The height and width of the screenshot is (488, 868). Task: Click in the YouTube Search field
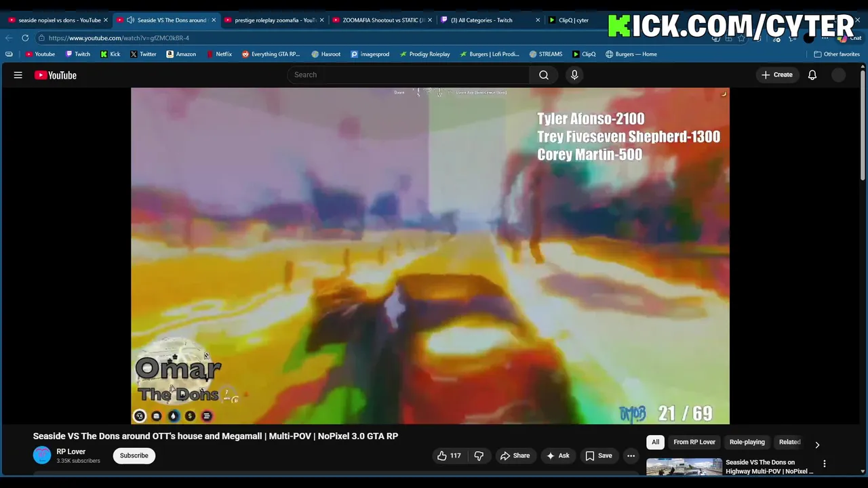point(409,75)
